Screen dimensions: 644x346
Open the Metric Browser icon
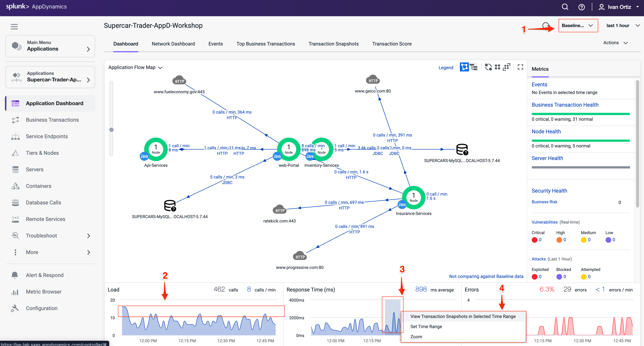(15, 292)
